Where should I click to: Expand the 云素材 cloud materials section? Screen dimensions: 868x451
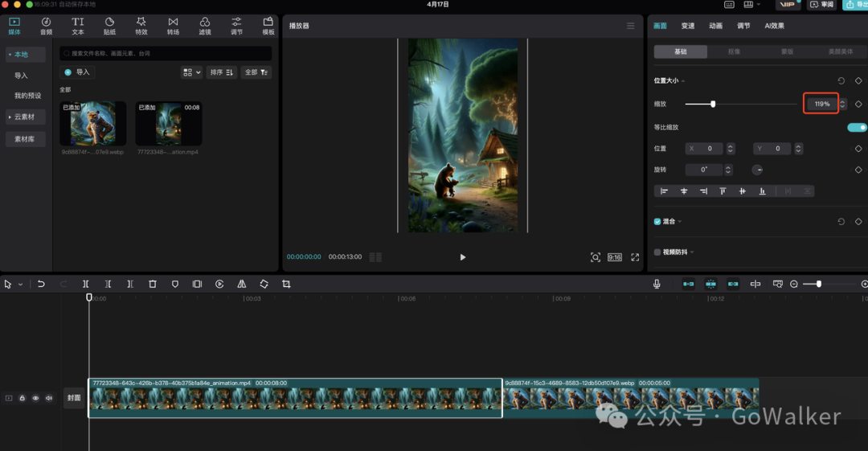click(25, 117)
